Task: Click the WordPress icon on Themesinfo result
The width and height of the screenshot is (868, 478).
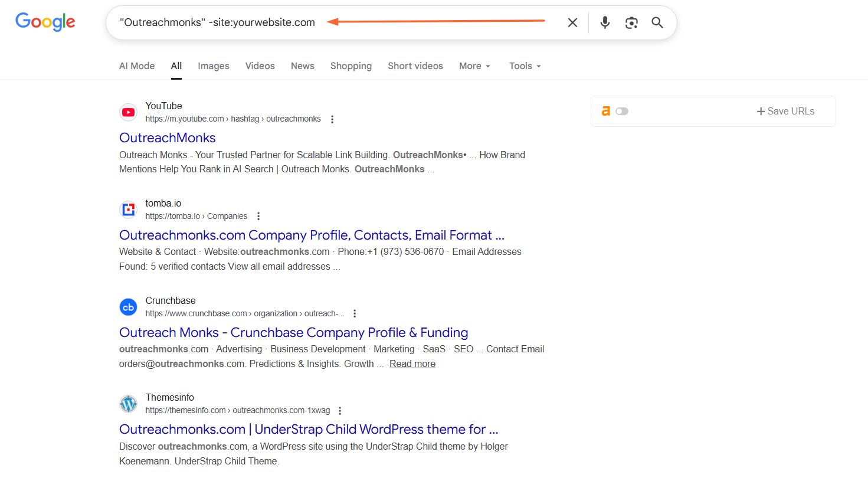Action: tap(128, 404)
